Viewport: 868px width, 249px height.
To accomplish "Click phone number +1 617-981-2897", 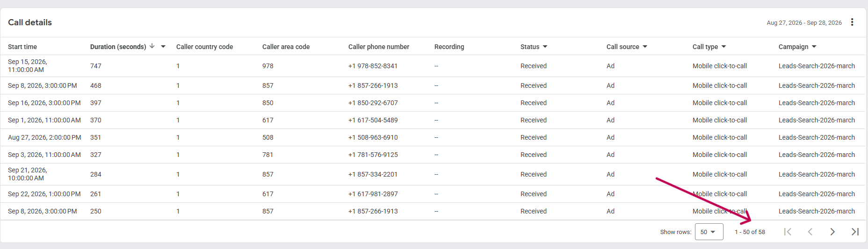I will coord(373,194).
